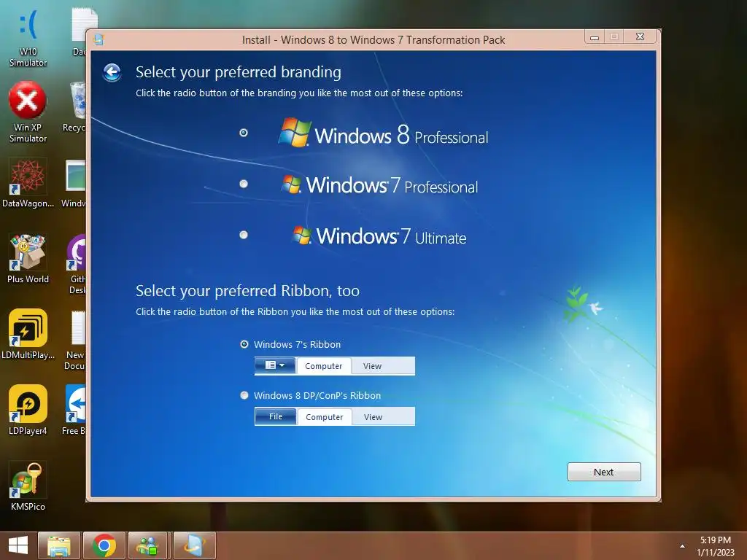Click the Windows 7 Professional logo

[379, 184]
